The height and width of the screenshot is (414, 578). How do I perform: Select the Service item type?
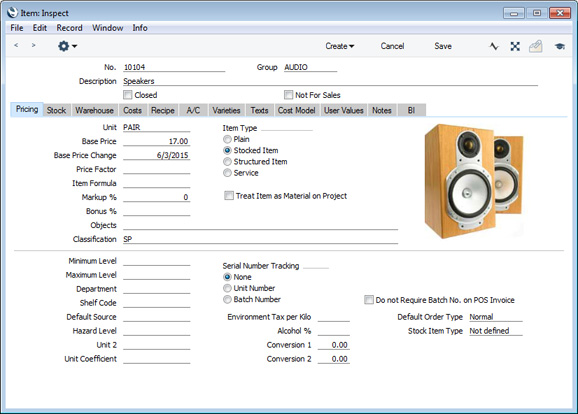click(x=227, y=173)
